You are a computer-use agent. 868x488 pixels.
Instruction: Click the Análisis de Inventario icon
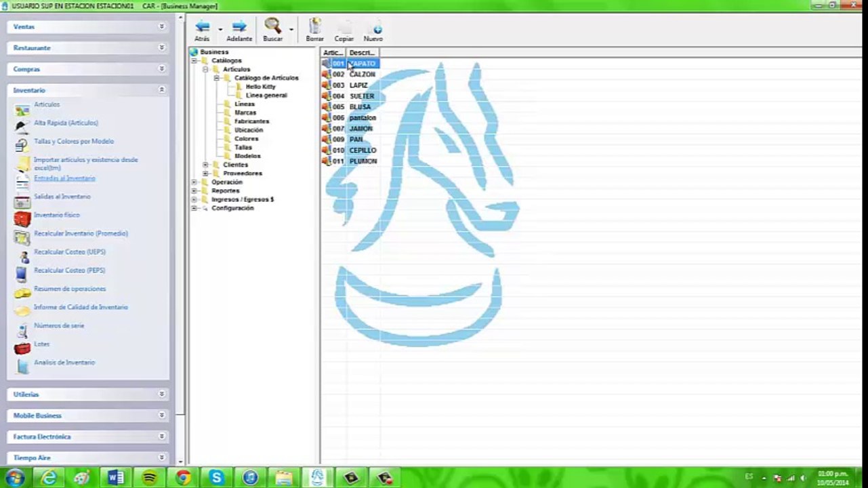click(x=22, y=366)
